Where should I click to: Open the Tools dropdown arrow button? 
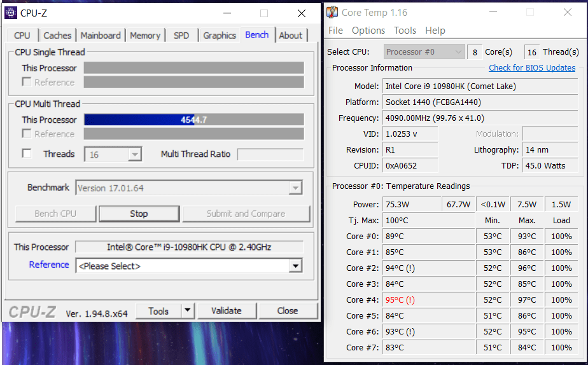[187, 311]
